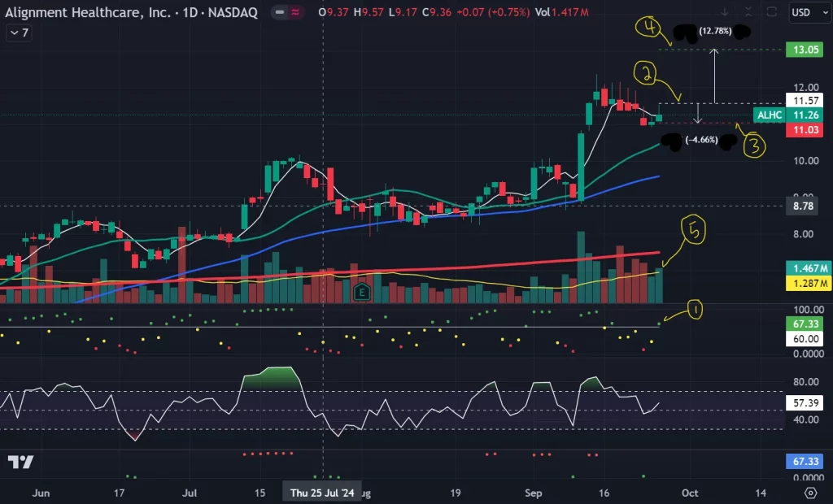
Task: Click the Oct label on the time axis
Action: 690,493
